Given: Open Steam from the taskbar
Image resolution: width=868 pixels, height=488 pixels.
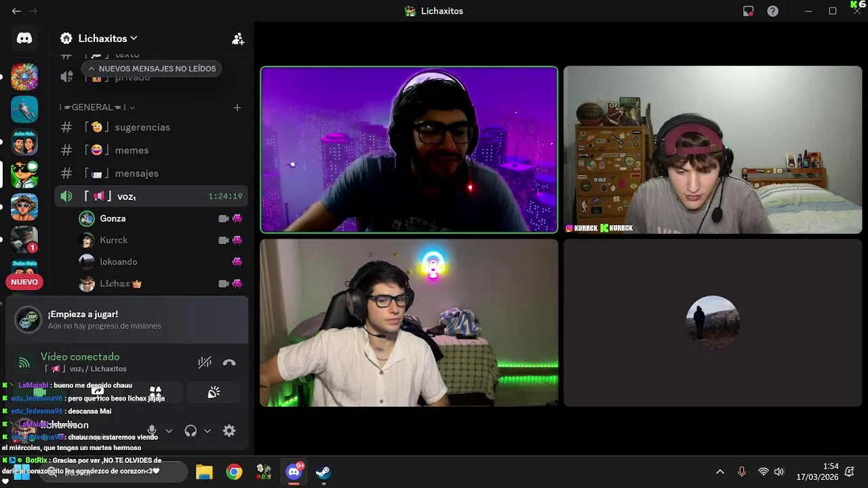Looking at the screenshot, I should pyautogui.click(x=323, y=472).
